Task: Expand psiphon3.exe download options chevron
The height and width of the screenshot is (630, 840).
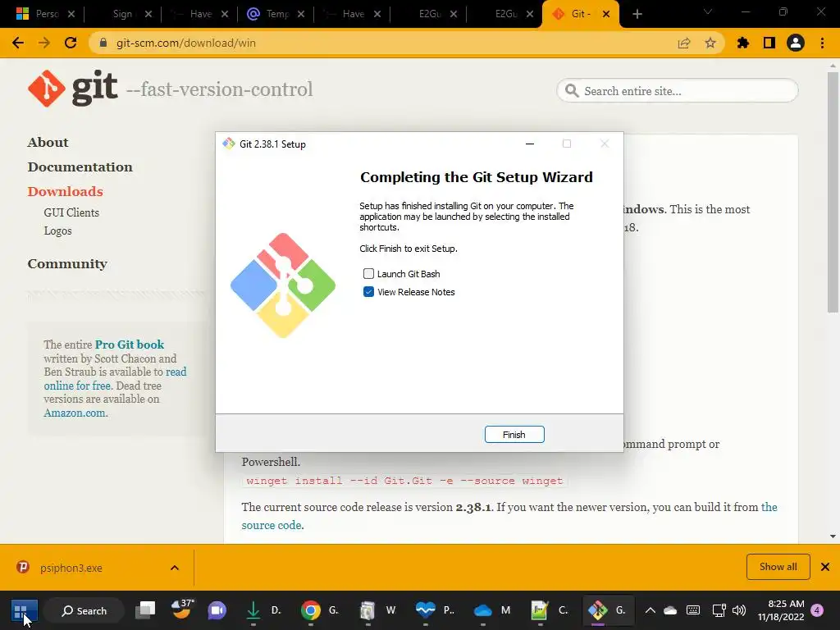Action: click(x=175, y=568)
